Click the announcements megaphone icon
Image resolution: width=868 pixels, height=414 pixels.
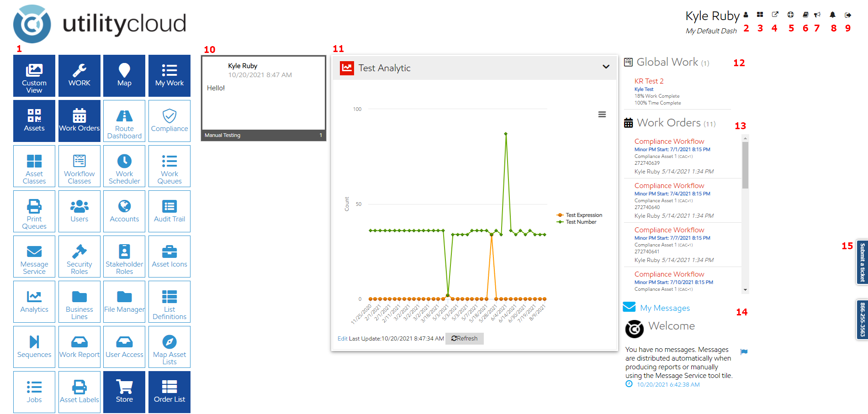click(817, 15)
